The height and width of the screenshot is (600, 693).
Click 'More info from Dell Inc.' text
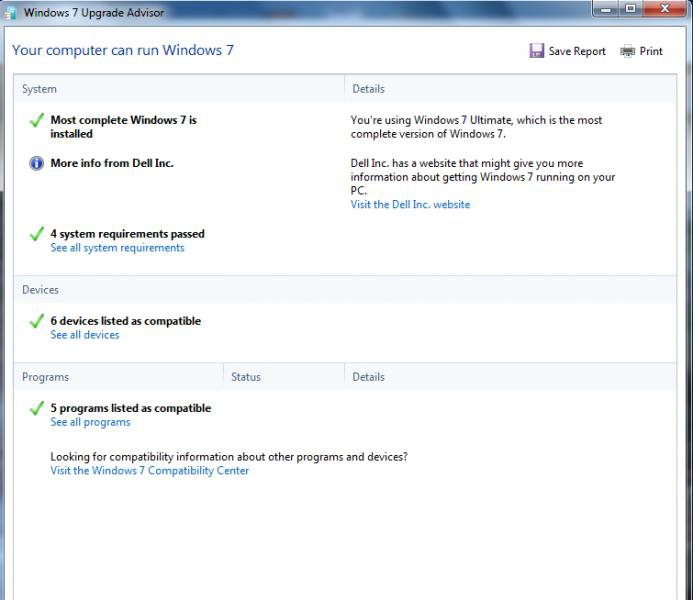[112, 163]
